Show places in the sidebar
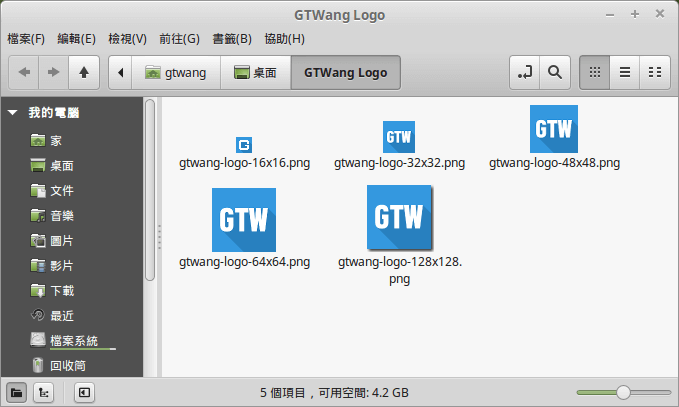The height and width of the screenshot is (407, 679). [x=17, y=392]
